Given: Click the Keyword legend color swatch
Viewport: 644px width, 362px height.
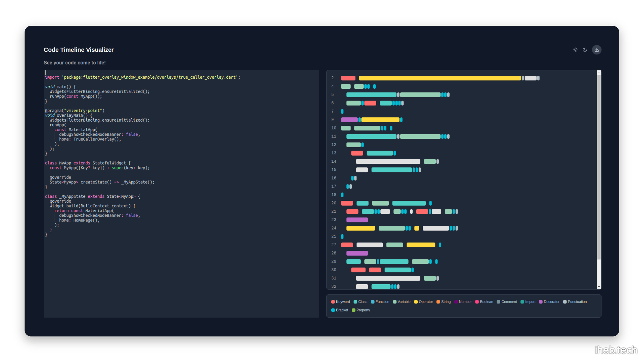Looking at the screenshot, I should [333, 302].
